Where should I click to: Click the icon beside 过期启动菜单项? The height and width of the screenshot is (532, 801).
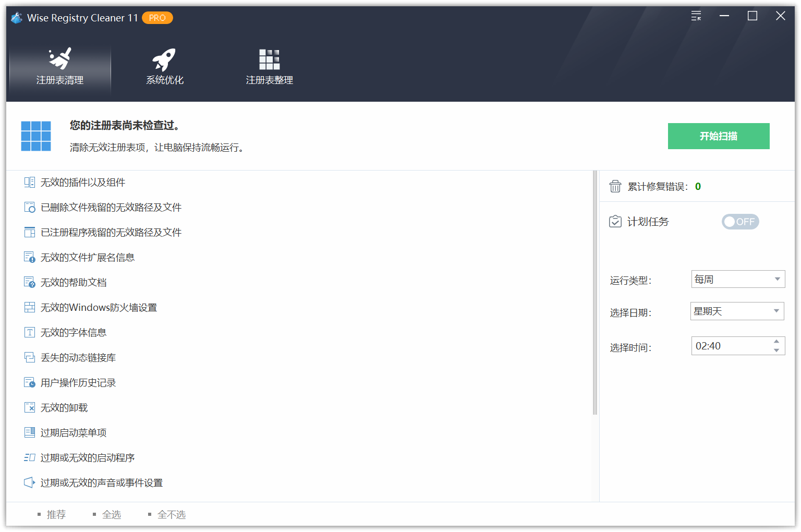30,433
